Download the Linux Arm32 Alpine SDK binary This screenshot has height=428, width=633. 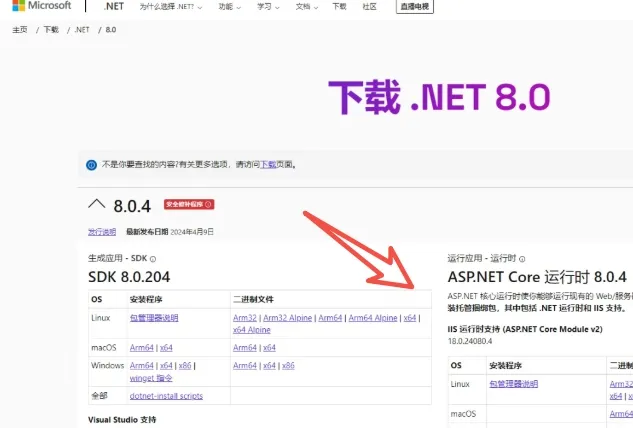point(287,318)
